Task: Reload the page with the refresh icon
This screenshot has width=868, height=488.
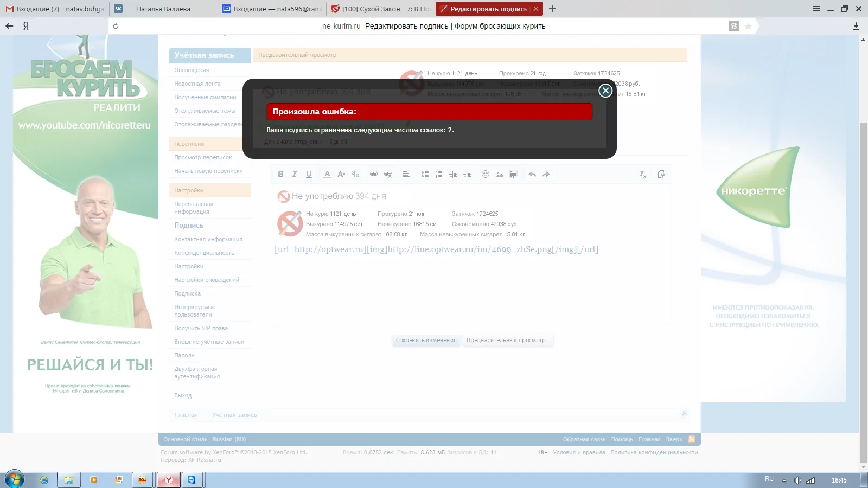Action: 116,26
